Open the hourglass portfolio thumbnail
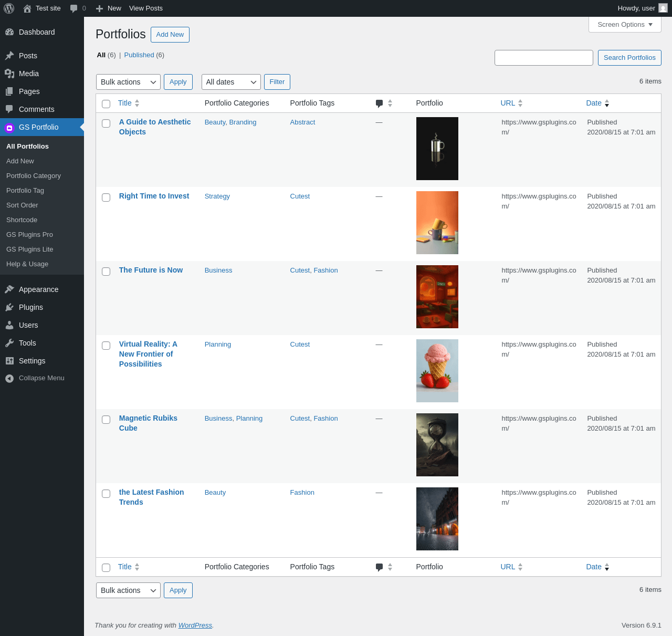The image size is (672, 636). 437,445
